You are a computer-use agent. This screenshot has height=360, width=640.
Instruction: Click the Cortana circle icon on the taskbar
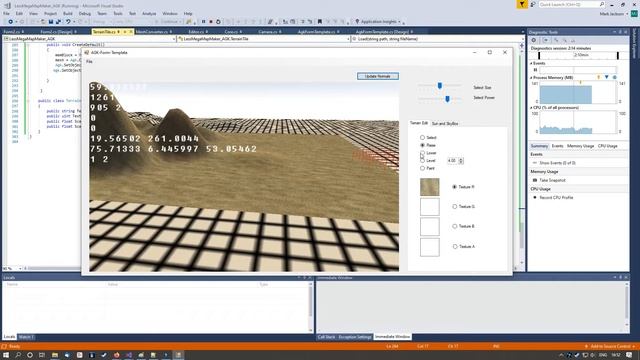click(30, 355)
